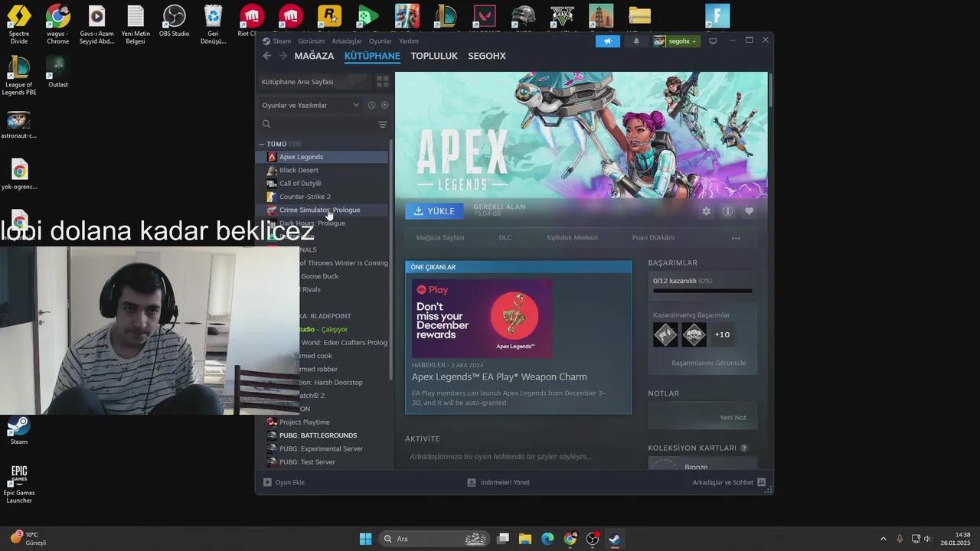Screen dimensions: 980x551
Task: Open the wagus Chrome desktop shortcut
Action: (x=58, y=24)
